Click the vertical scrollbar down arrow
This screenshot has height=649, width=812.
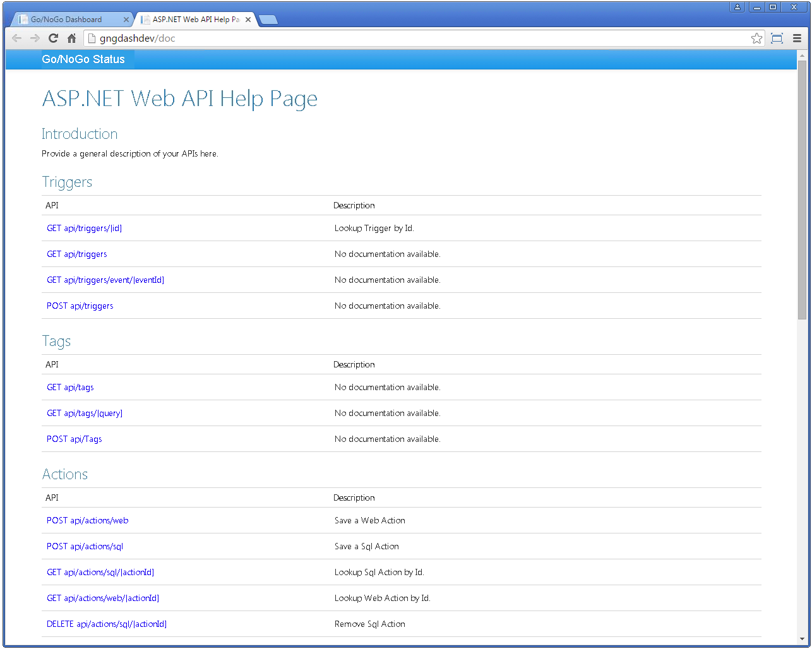(802, 640)
